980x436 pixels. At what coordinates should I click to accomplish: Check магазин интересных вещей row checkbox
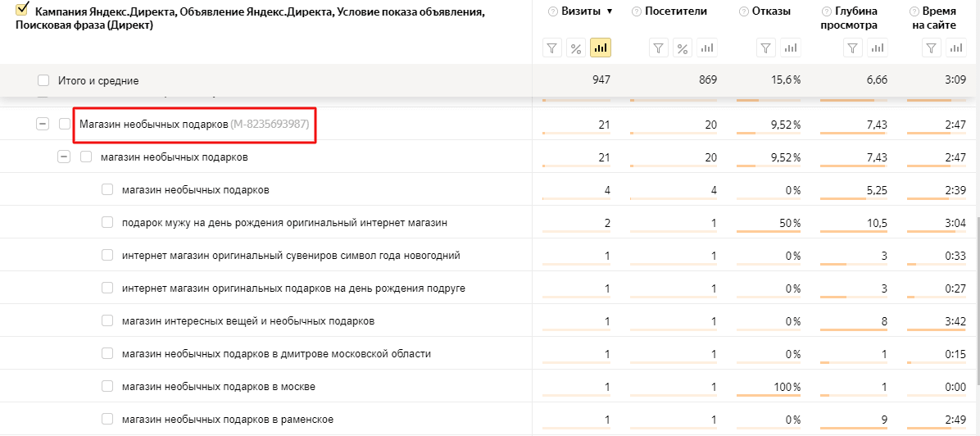click(x=107, y=321)
